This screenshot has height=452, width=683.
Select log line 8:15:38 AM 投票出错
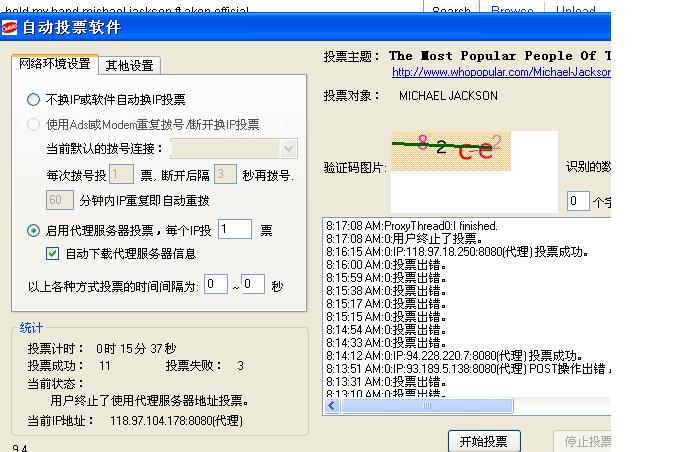click(386, 291)
